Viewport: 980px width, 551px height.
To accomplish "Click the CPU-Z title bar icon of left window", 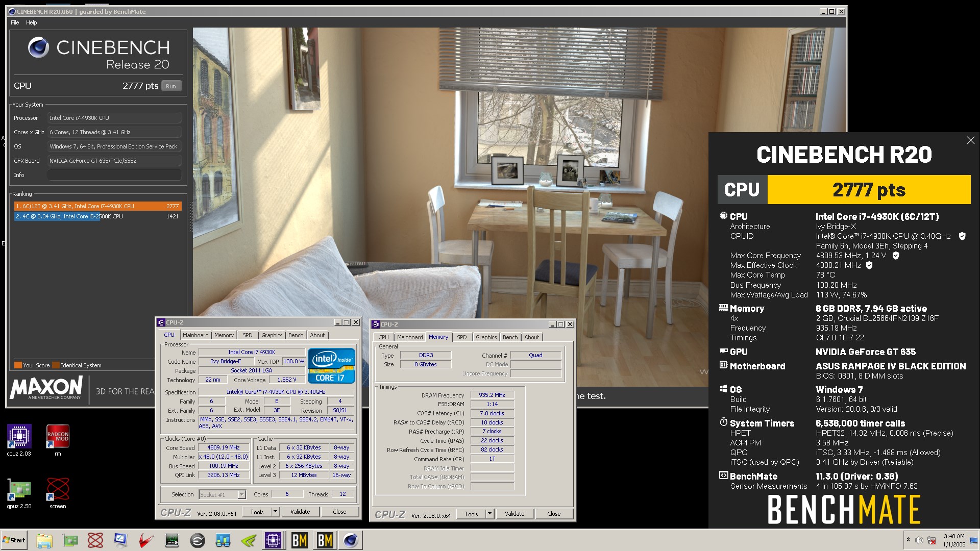I will click(161, 322).
